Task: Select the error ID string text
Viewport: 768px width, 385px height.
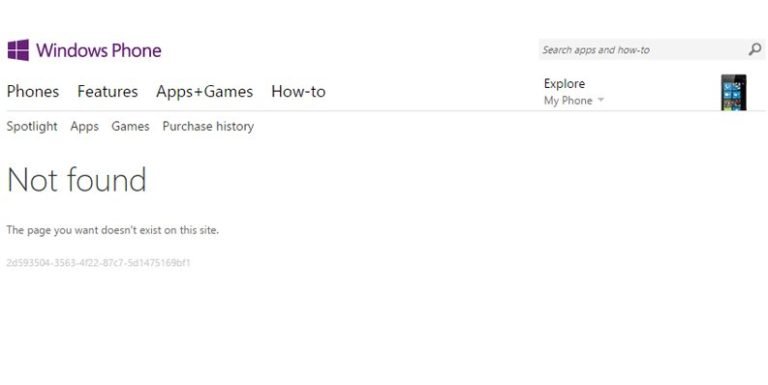Action: pyautogui.click(x=98, y=263)
